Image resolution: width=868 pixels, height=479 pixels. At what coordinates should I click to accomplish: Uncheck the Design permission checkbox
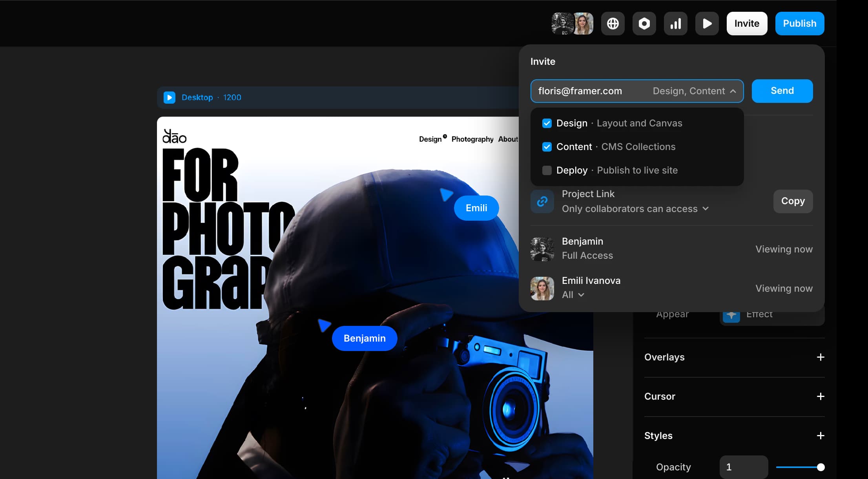547,123
